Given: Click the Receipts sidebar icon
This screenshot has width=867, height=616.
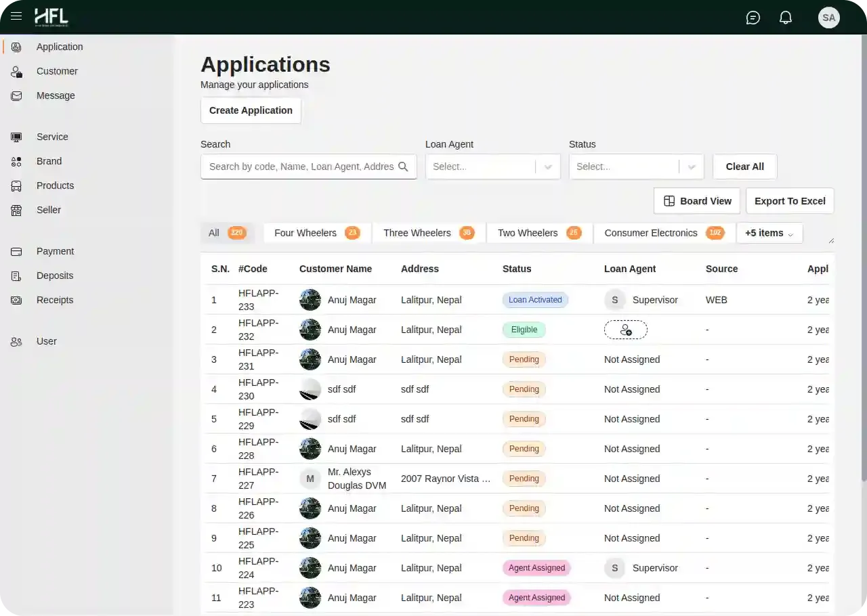Looking at the screenshot, I should 16,300.
